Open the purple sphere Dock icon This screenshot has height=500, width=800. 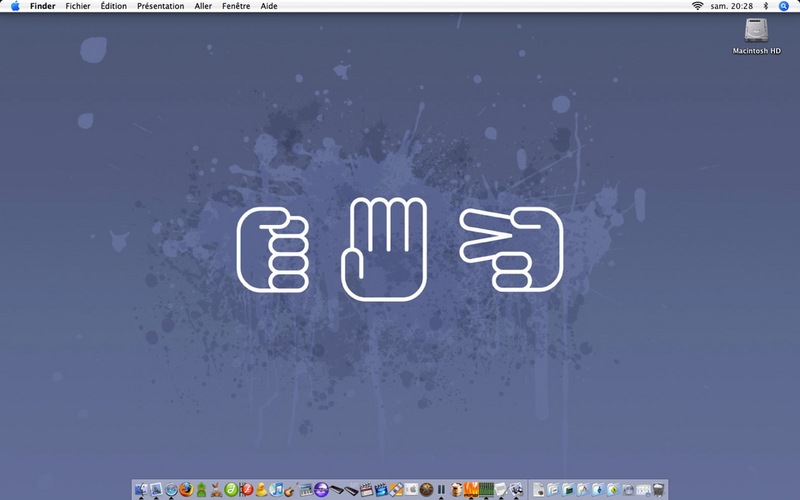coord(321,490)
